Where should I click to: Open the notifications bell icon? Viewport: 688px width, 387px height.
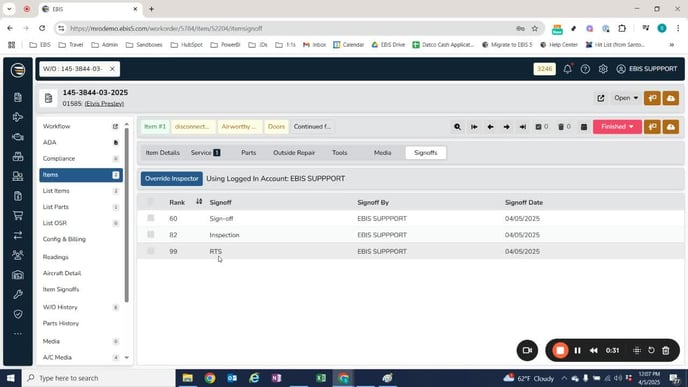pyautogui.click(x=567, y=69)
